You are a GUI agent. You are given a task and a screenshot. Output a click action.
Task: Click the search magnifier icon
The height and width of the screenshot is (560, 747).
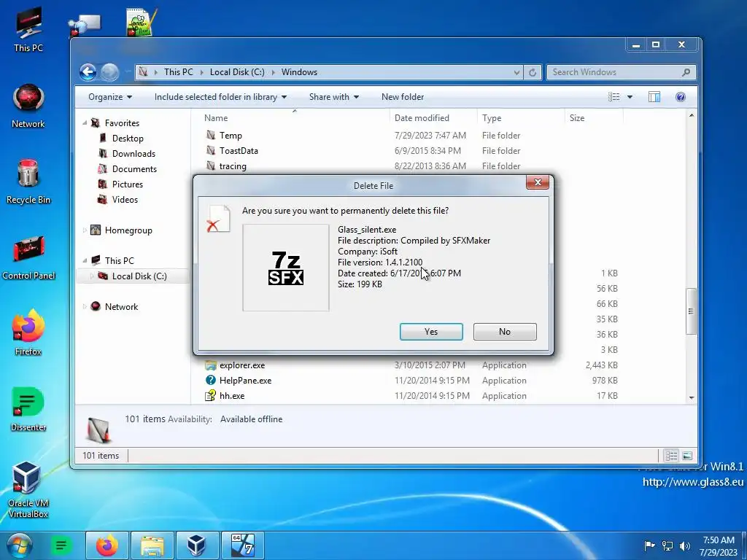coord(686,72)
